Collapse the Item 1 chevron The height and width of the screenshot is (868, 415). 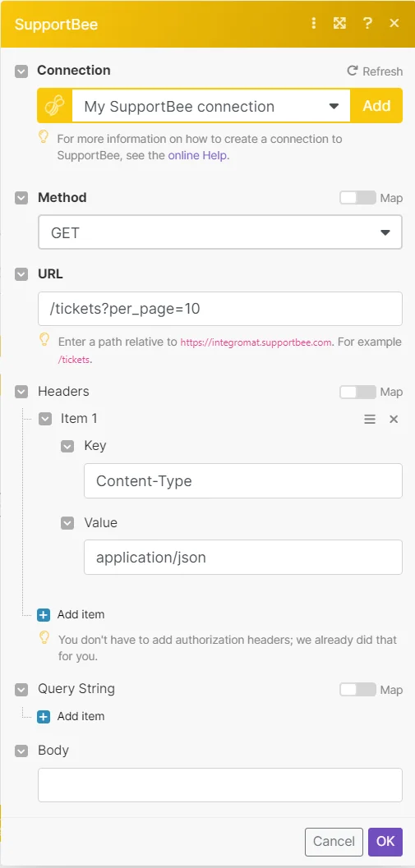tap(45, 419)
